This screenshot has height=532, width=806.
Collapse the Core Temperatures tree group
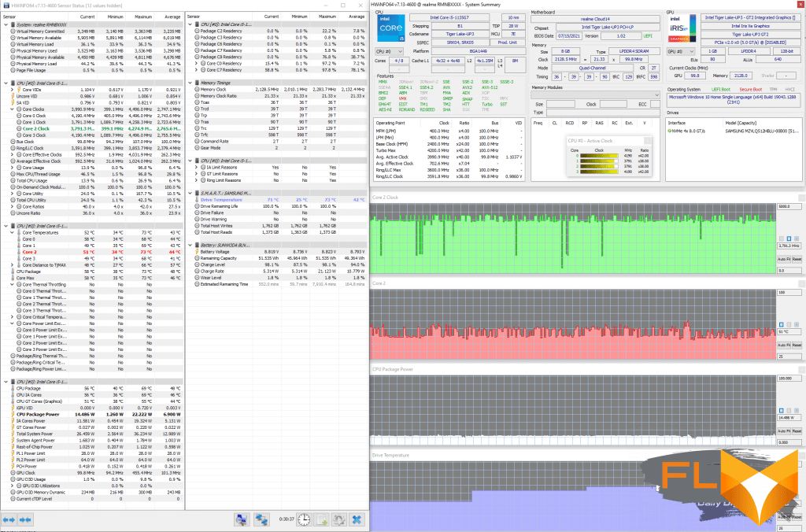click(11, 233)
